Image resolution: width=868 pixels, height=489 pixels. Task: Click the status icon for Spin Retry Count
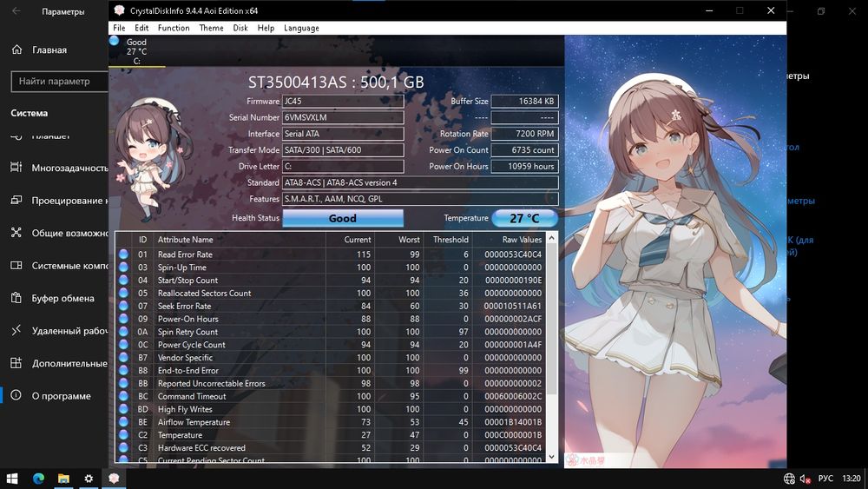point(123,332)
